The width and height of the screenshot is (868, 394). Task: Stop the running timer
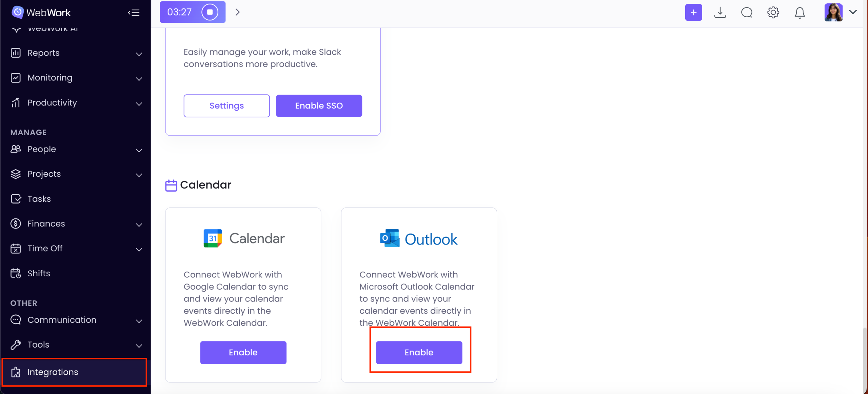click(210, 12)
